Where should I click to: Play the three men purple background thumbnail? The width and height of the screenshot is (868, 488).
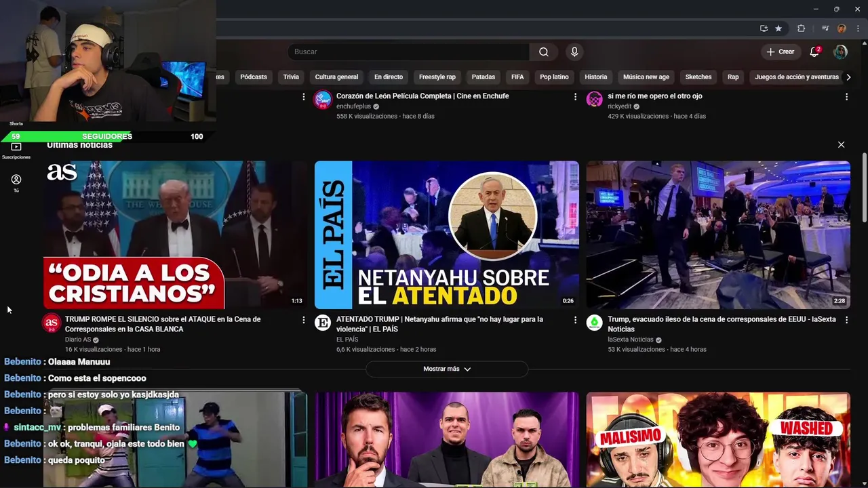pyautogui.click(x=447, y=440)
